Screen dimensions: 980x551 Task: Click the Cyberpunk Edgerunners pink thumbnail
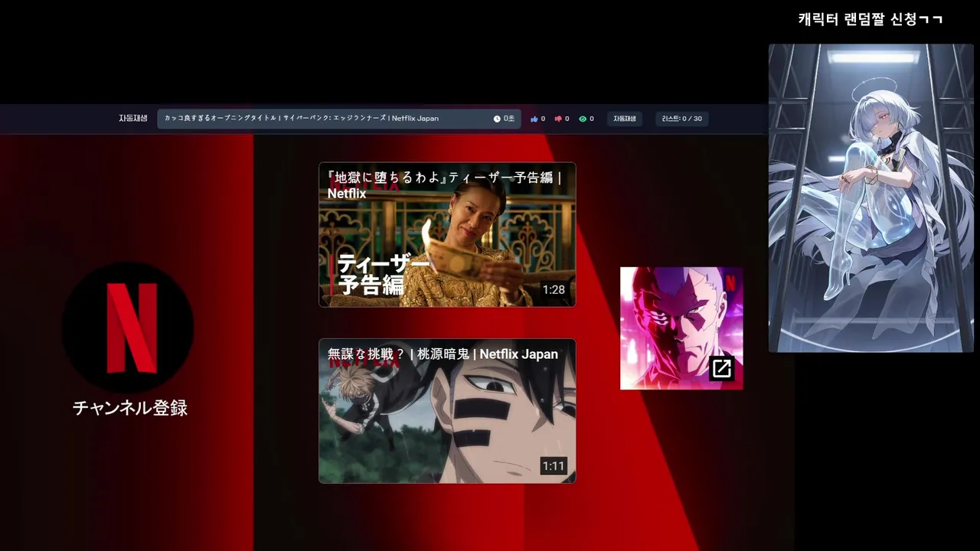coord(681,328)
